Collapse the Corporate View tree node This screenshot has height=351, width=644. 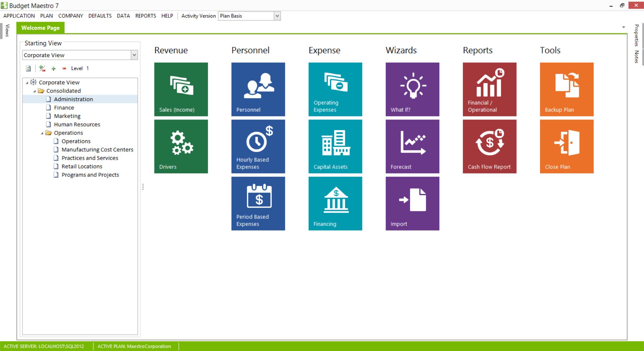[x=27, y=83]
